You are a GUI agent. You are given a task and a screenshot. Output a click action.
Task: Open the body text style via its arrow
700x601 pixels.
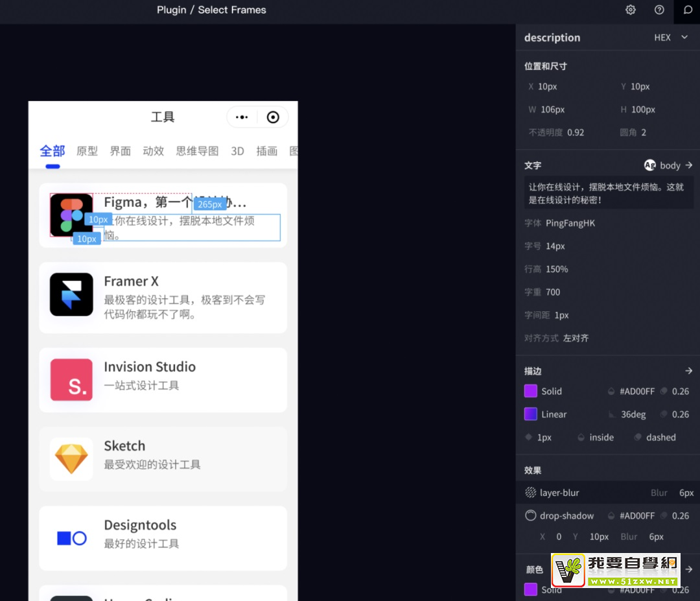click(x=690, y=165)
